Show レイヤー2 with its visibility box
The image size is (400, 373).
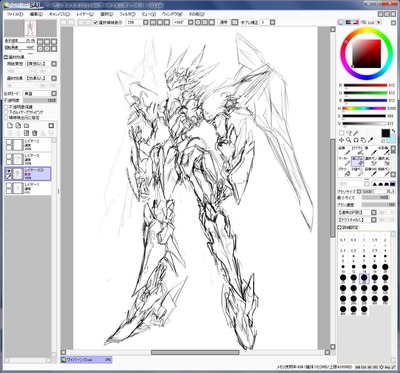pos(9,142)
